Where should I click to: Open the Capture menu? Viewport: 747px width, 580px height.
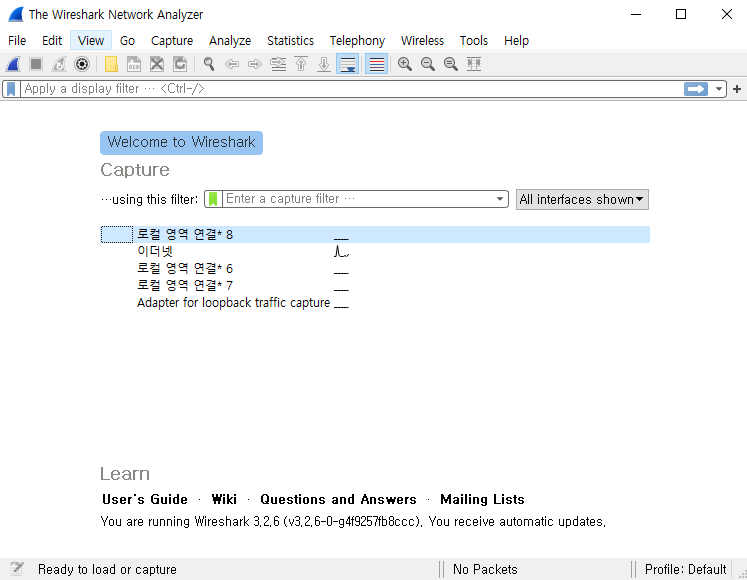click(172, 41)
